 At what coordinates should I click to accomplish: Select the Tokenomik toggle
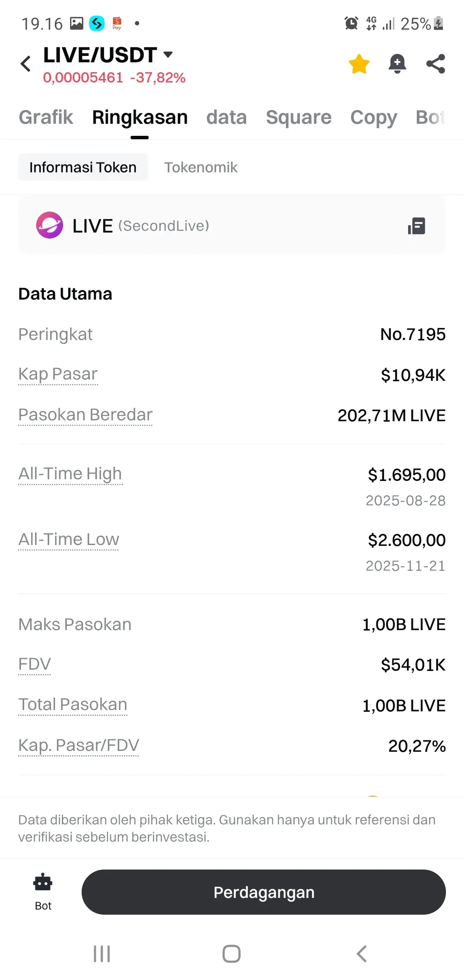(201, 167)
